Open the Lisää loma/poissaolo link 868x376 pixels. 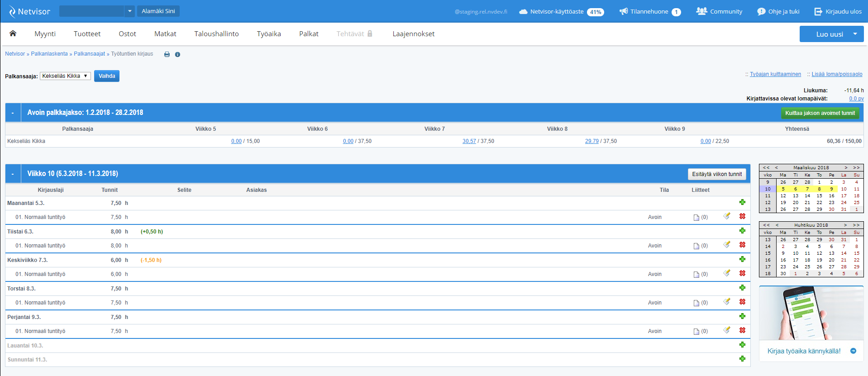tap(837, 74)
